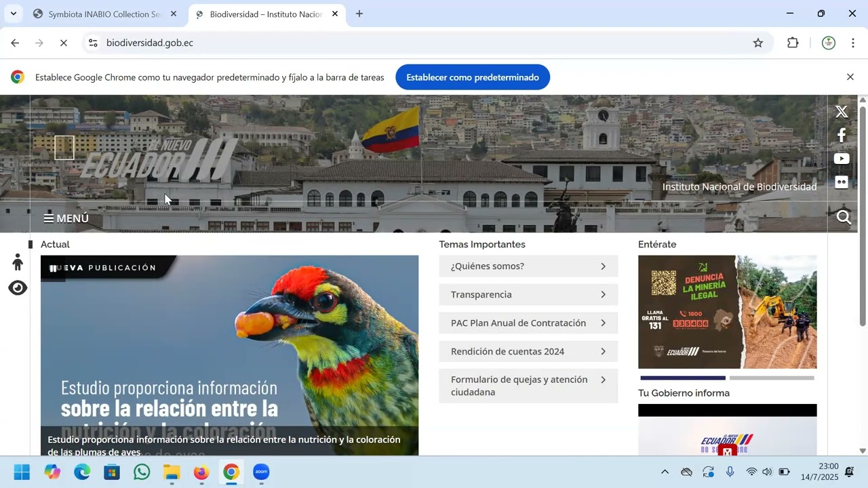Viewport: 868px width, 488px height.
Task: Open the Facebook social link
Action: 842,136
